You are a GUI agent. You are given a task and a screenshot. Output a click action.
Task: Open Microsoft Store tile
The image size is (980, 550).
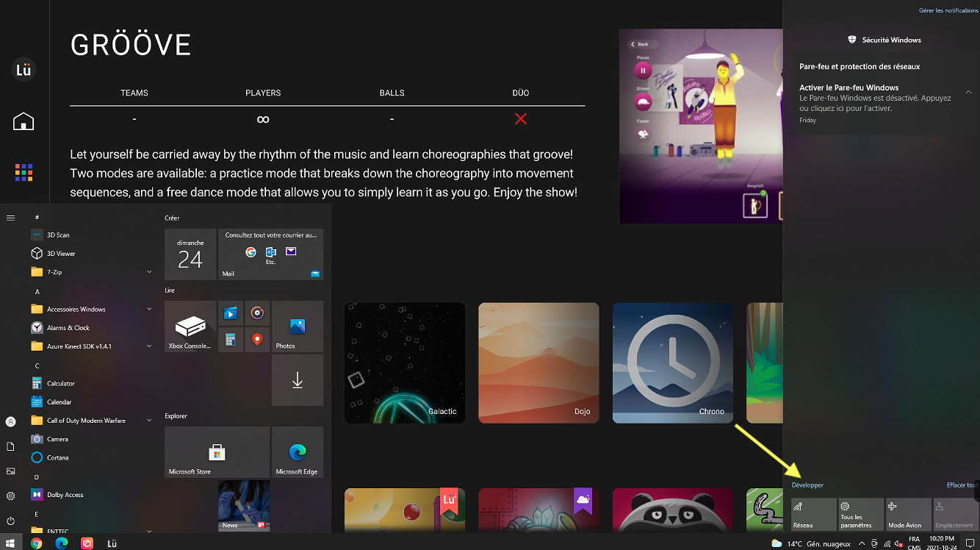(217, 452)
